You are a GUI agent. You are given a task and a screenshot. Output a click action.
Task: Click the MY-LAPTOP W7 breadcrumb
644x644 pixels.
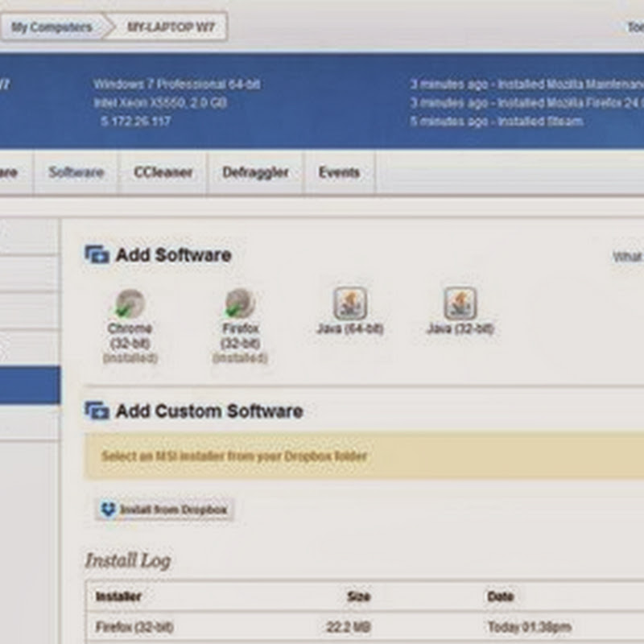171,27
